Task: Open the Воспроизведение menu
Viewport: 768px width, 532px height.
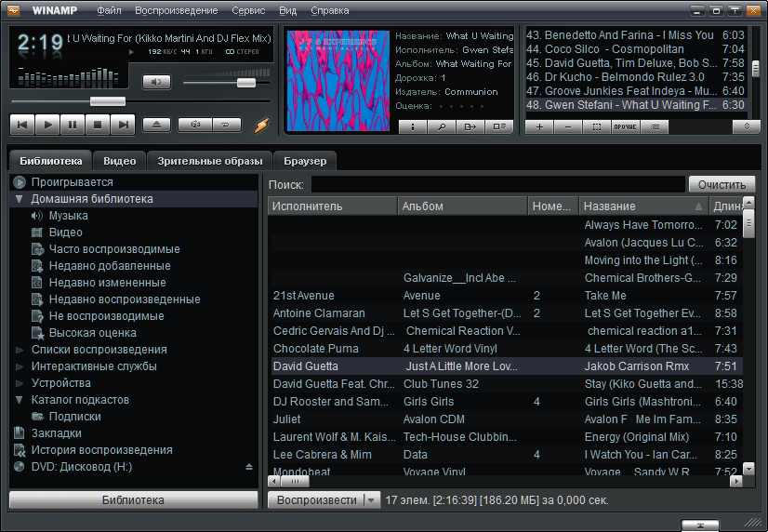Action: click(x=176, y=11)
